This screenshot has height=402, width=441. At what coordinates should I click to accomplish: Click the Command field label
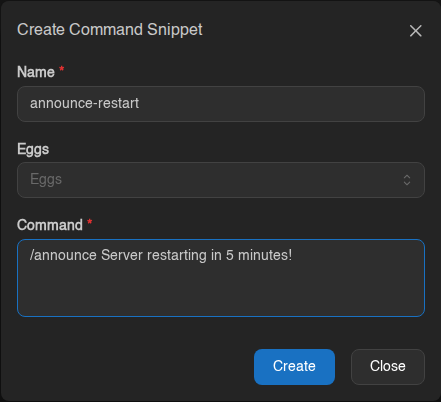[50, 225]
